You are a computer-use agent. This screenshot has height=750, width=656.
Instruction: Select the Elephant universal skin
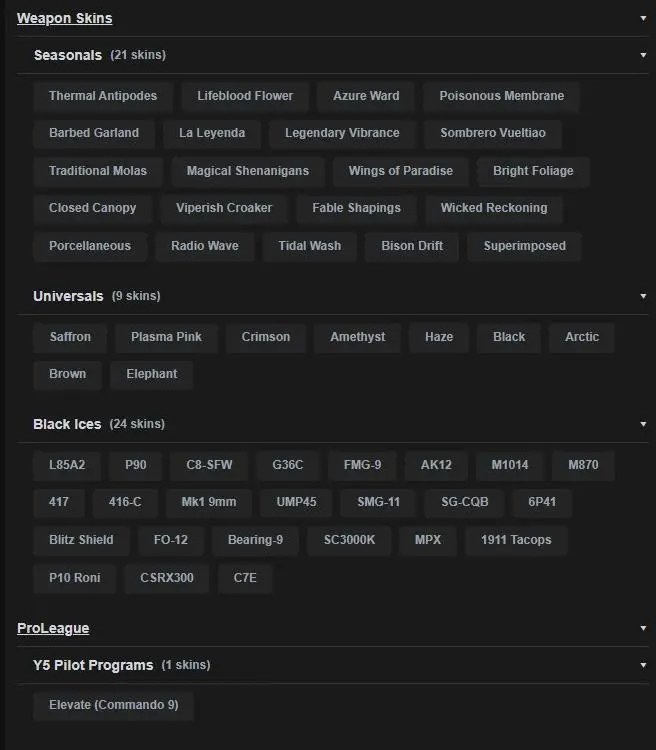pyautogui.click(x=151, y=374)
